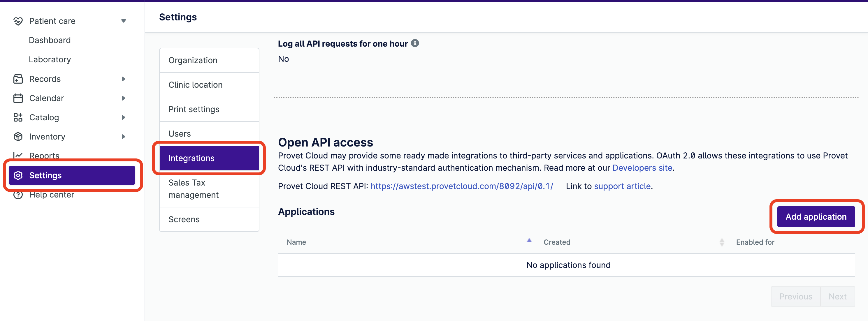Image resolution: width=868 pixels, height=321 pixels.
Task: Click the Inventory menu label
Action: (47, 137)
